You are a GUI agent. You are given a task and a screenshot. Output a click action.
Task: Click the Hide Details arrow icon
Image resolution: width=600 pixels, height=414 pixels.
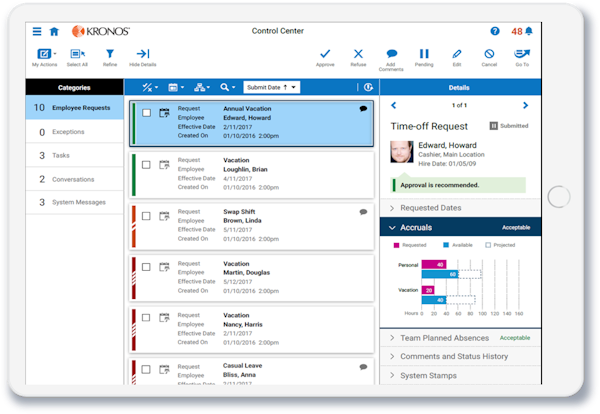(142, 55)
